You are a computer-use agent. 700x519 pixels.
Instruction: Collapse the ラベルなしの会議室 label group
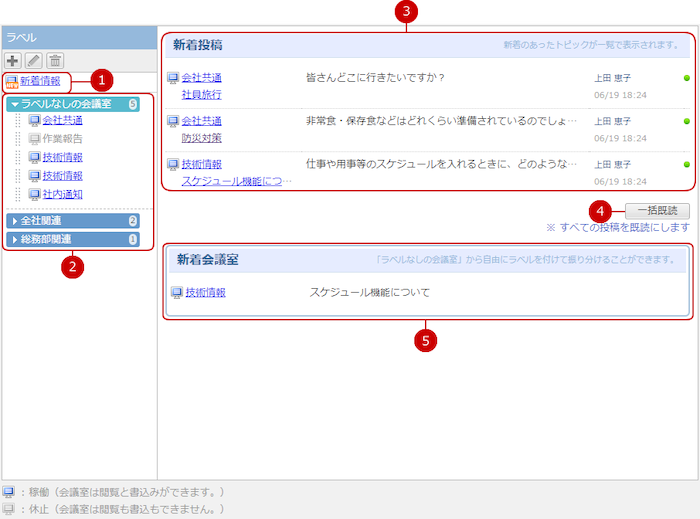coord(14,104)
